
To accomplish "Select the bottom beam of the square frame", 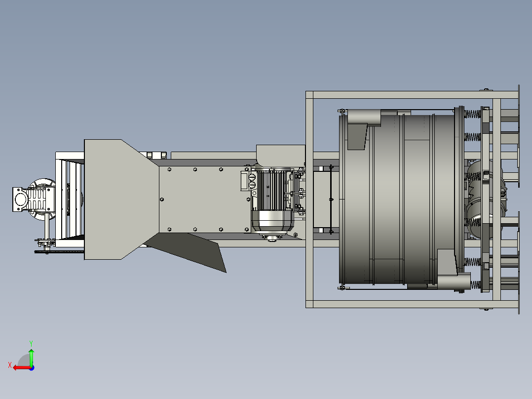I will point(412,304).
